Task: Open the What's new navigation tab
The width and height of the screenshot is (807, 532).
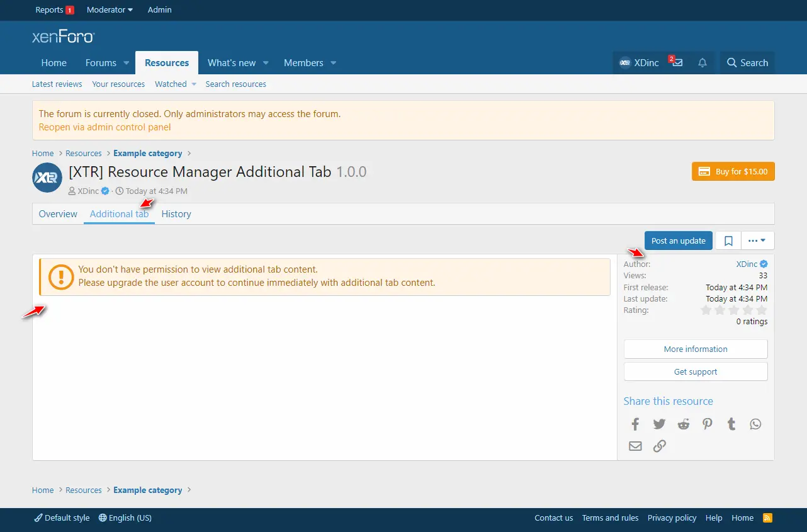Action: point(232,63)
